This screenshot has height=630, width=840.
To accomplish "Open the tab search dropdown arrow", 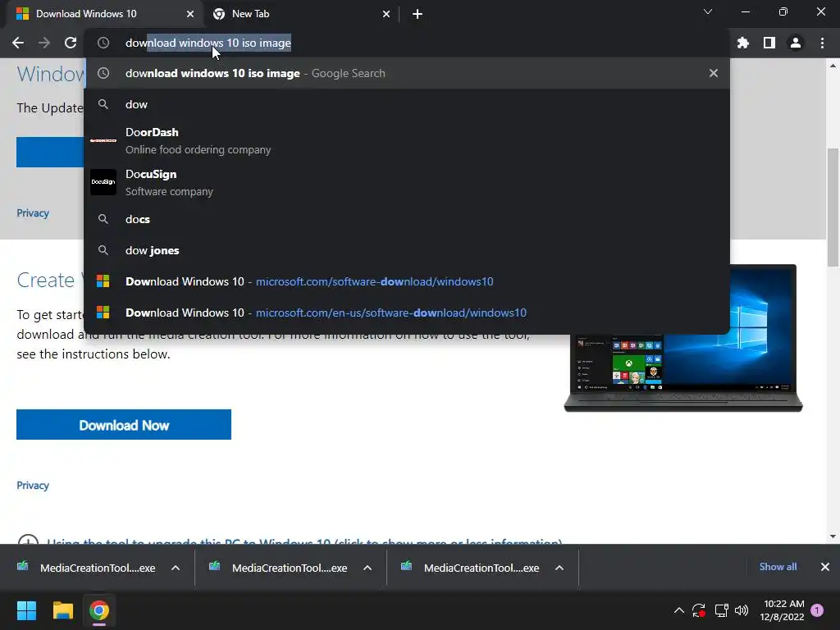I will click(708, 11).
